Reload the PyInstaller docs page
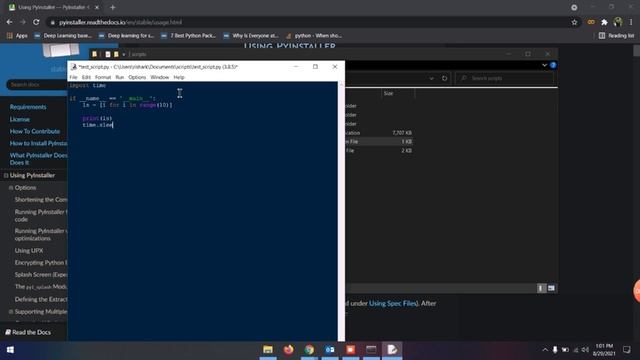Image resolution: width=640 pixels, height=360 pixels. (x=36, y=22)
